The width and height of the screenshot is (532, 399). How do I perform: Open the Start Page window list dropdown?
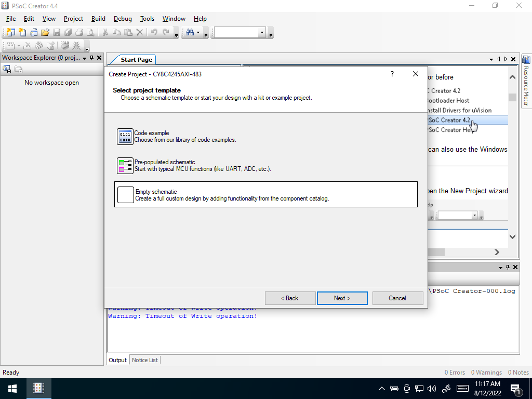point(491,59)
